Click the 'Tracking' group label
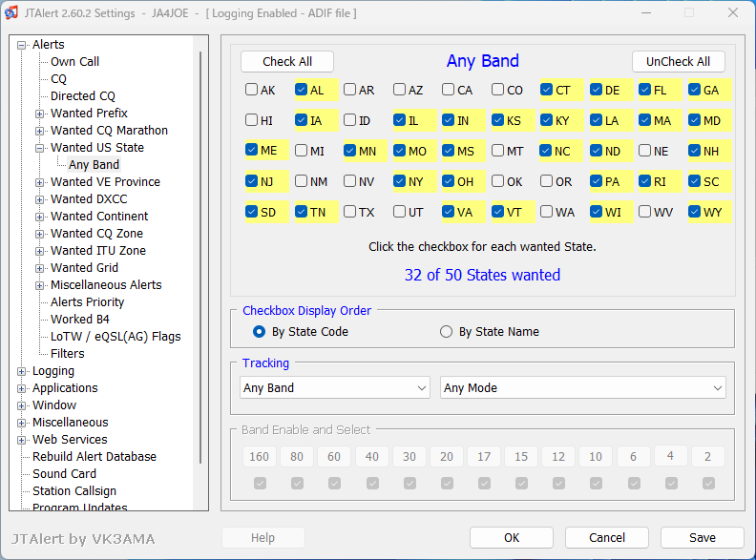756x560 pixels. 265,363
